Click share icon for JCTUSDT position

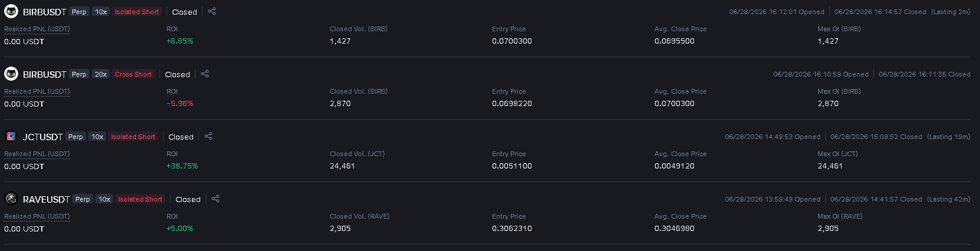click(208, 136)
